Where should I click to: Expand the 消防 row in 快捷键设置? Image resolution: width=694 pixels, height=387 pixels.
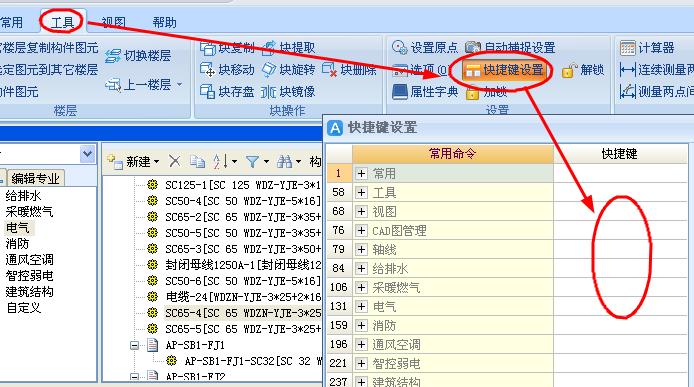[361, 325]
